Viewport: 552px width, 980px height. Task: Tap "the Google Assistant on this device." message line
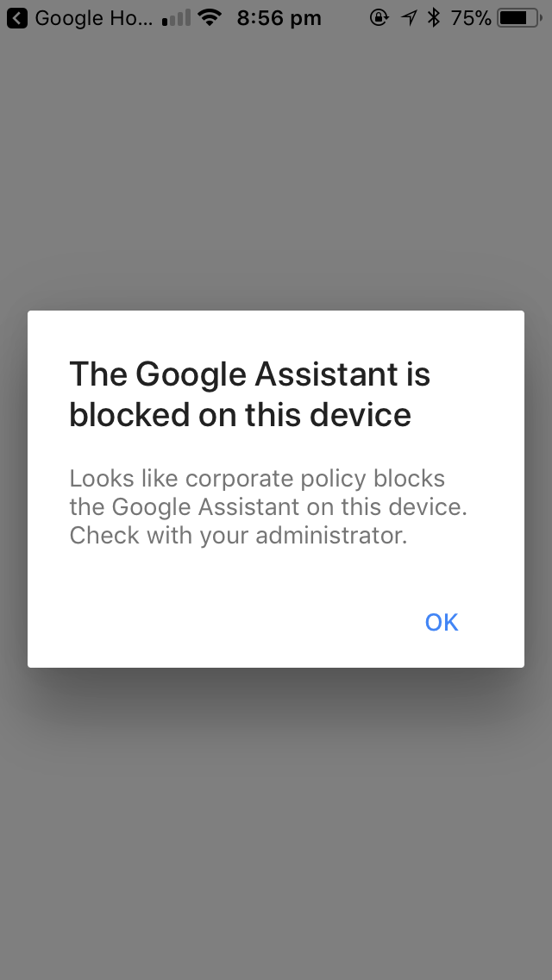point(268,507)
